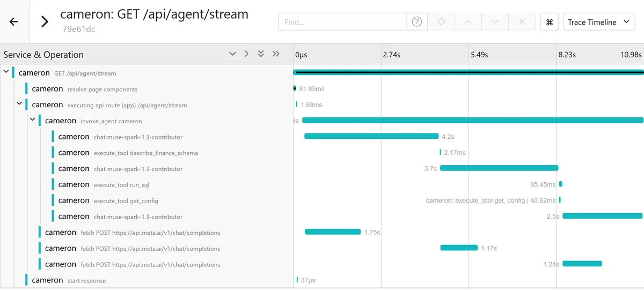Click the 81.85ms duration label

coord(312,89)
